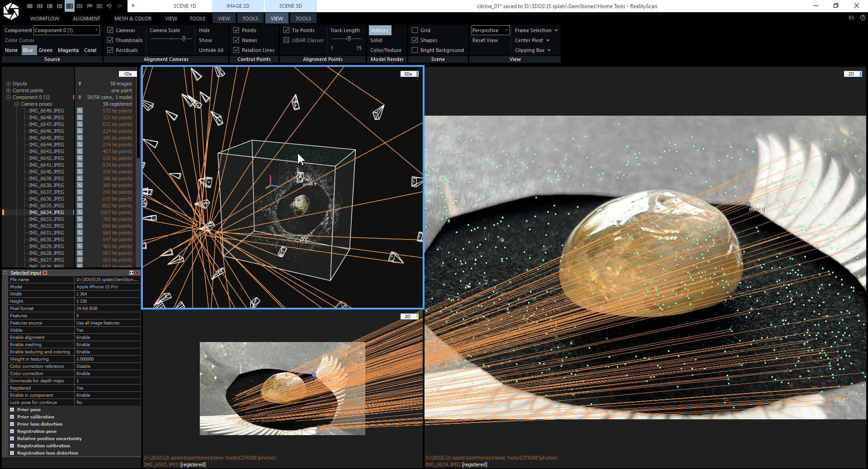
Task: Open the RealityScan application logo menu
Action: click(x=11, y=11)
